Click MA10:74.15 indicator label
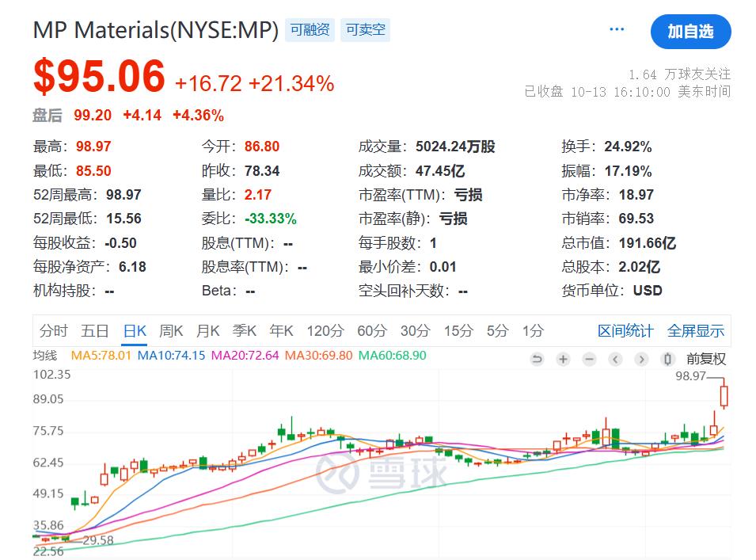 pyautogui.click(x=171, y=356)
